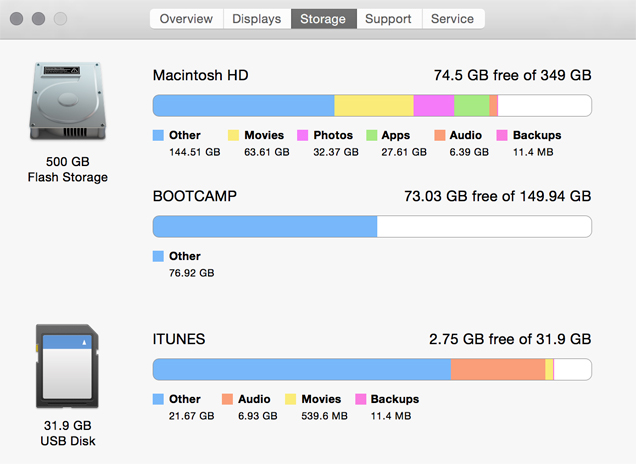Viewport: 636px width, 464px height.
Task: Click Macintosh HD magenta Backups legend swatch
Action: point(502,135)
